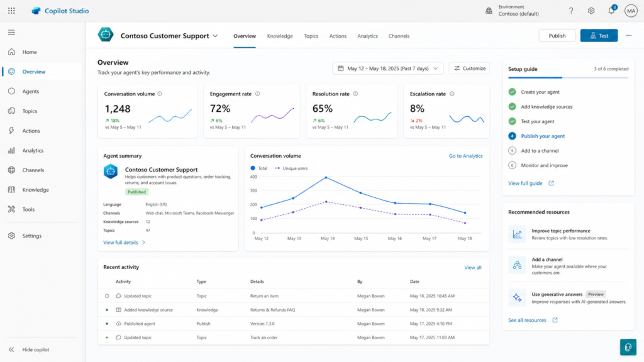Open View all recent activity link

[x=473, y=268]
